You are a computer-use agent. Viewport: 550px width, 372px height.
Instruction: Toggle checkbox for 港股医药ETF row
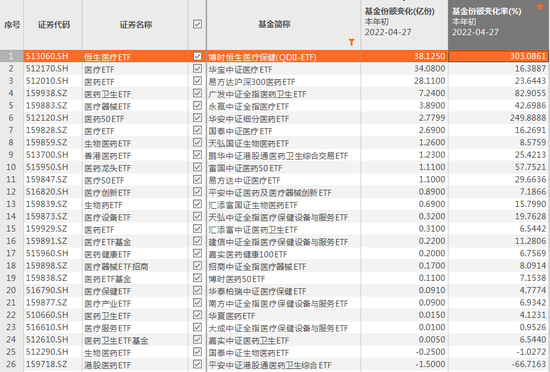[x=197, y=364]
